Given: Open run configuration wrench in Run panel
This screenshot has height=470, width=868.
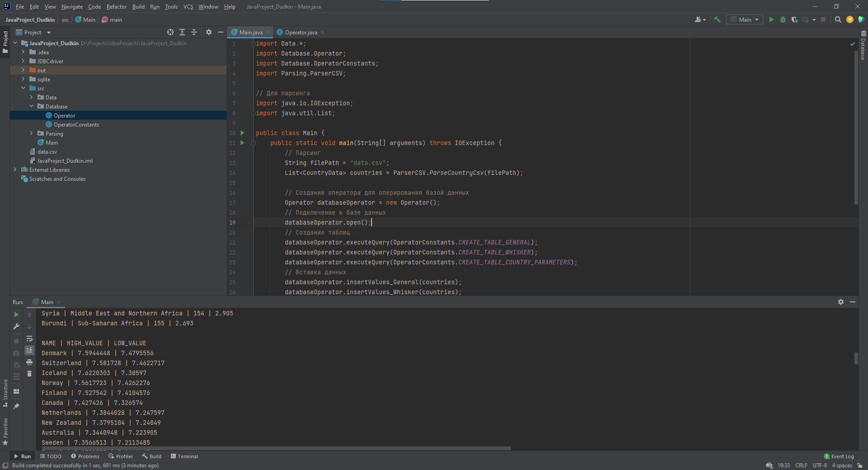Looking at the screenshot, I should [16, 326].
